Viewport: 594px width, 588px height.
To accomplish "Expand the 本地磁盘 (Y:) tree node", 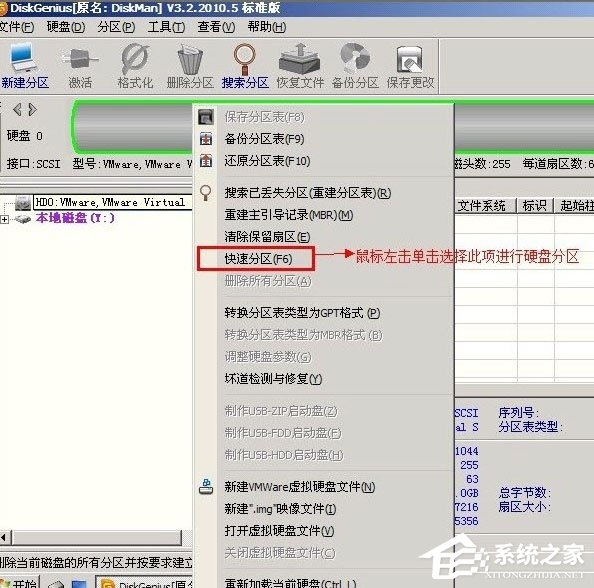I will click(x=4, y=219).
